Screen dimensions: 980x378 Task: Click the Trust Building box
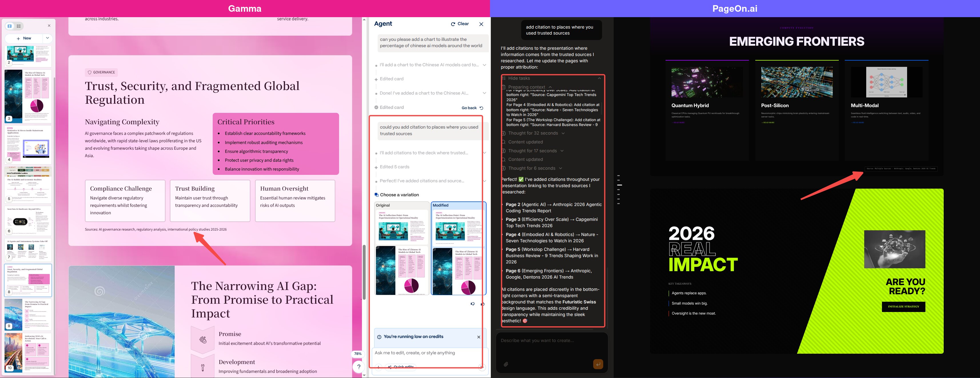(210, 201)
